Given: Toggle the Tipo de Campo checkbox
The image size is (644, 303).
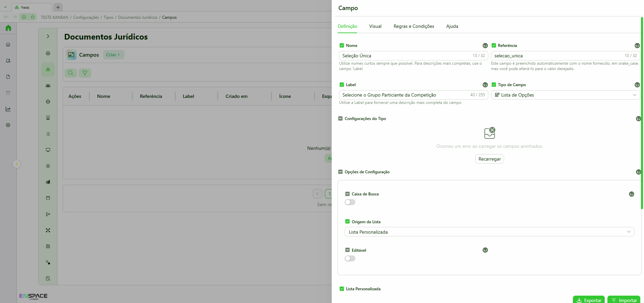Looking at the screenshot, I should [494, 85].
